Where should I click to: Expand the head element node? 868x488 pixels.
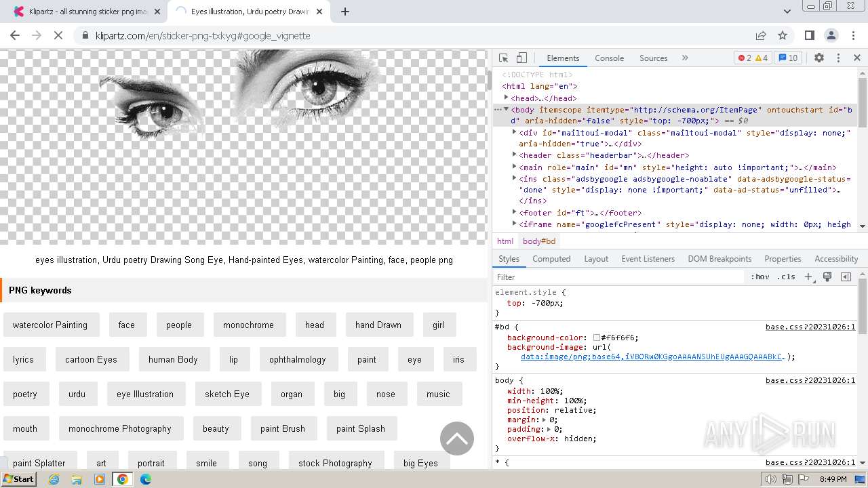coord(506,98)
